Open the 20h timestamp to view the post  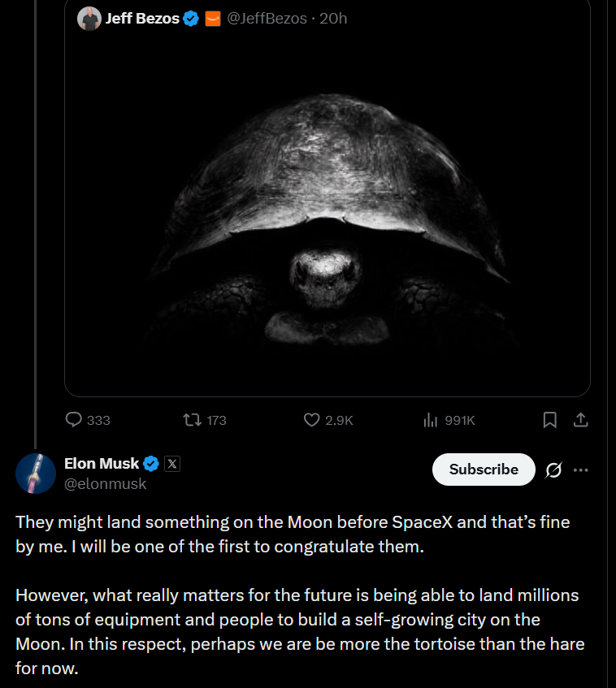coord(332,18)
